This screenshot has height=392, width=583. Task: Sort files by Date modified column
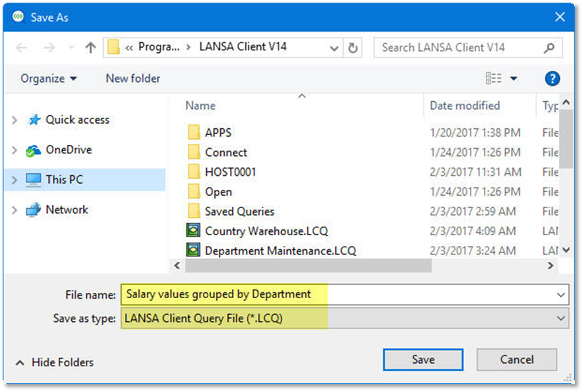465,106
